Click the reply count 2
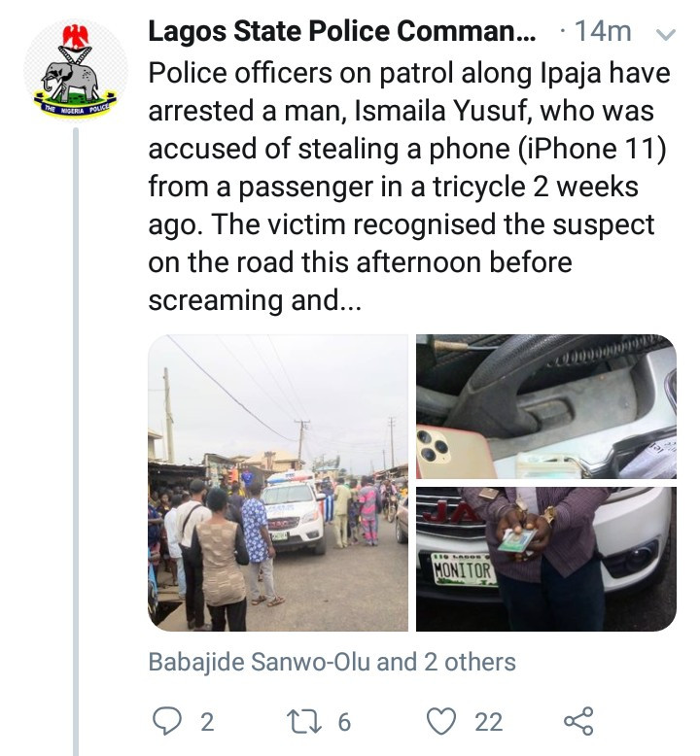Image resolution: width=700 pixels, height=756 pixels. (206, 722)
